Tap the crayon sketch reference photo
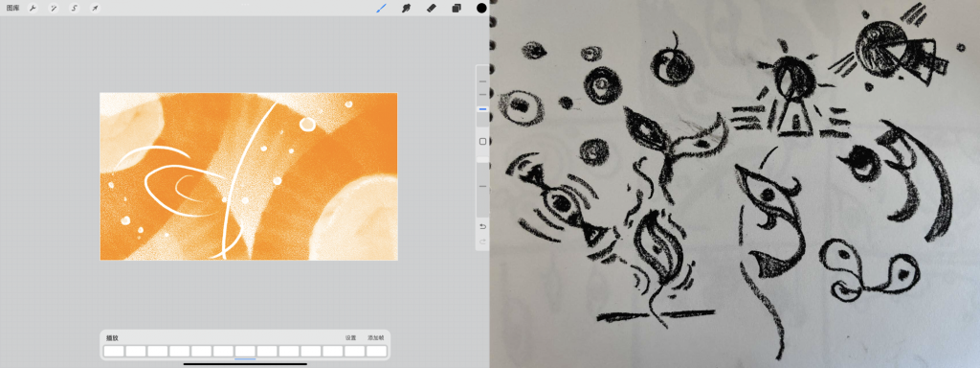Image resolution: width=980 pixels, height=368 pixels. tap(734, 184)
